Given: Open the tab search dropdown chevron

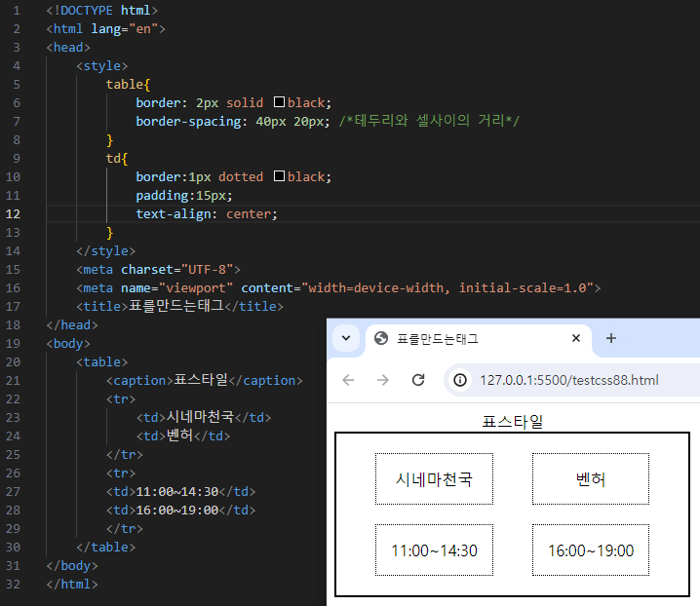Looking at the screenshot, I should pos(346,338).
